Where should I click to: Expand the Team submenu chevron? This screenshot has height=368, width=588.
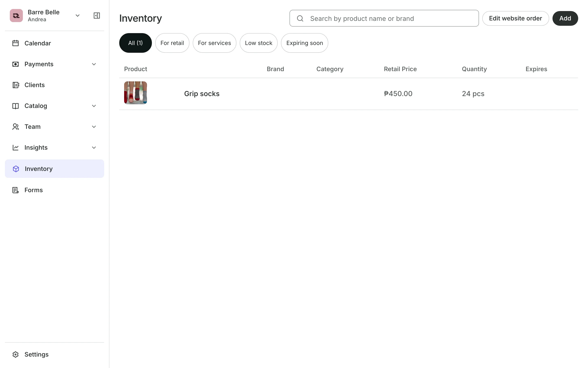(94, 127)
